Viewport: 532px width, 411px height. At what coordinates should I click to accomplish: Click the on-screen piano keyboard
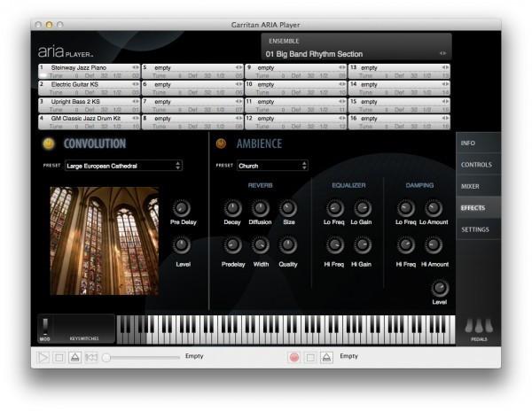click(286, 330)
